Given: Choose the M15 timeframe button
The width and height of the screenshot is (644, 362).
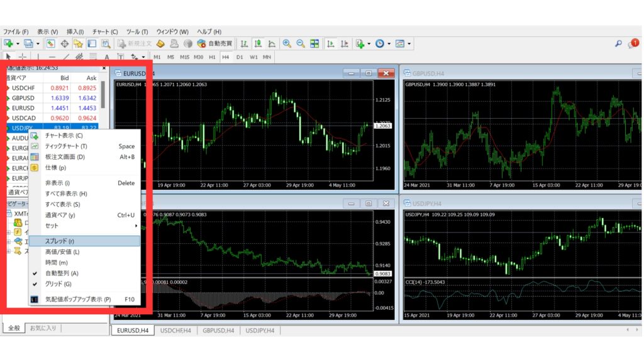Looking at the screenshot, I should point(184,57).
